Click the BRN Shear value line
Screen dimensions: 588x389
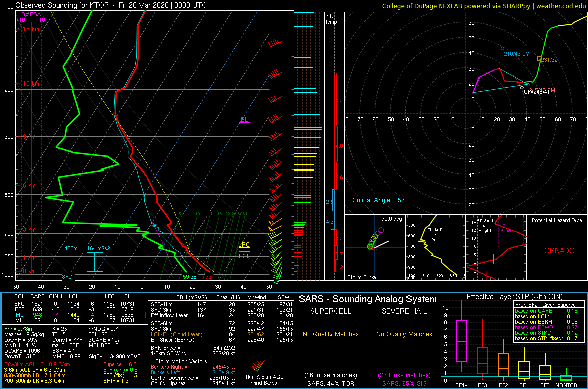(193, 347)
